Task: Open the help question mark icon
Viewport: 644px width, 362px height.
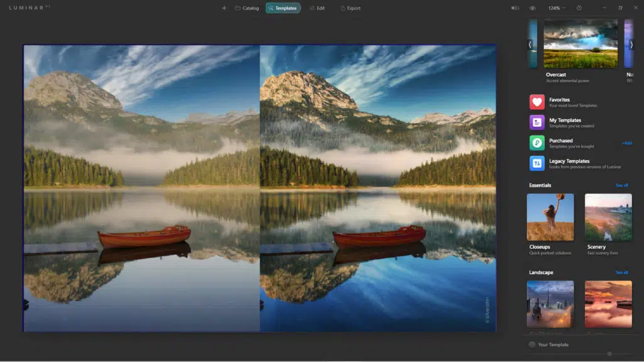Action: tap(579, 8)
